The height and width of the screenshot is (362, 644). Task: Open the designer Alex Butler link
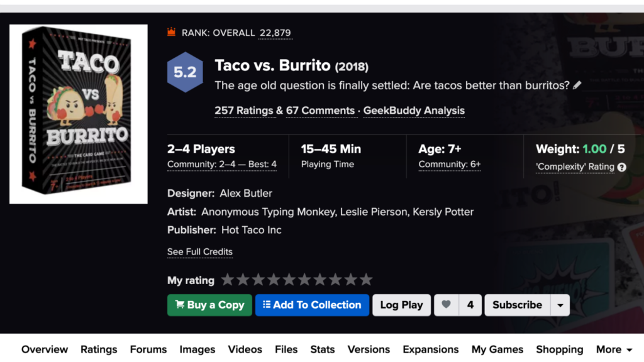246,193
